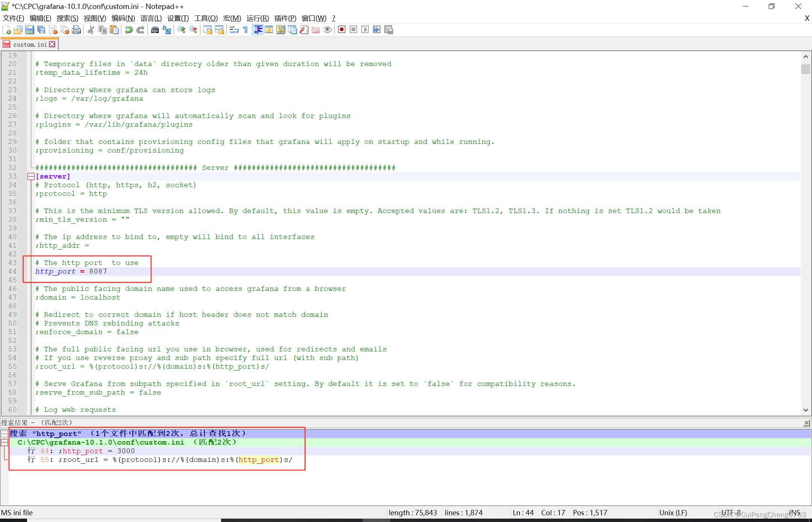Zoom out the editor view
The image size is (812, 522).
(x=193, y=30)
